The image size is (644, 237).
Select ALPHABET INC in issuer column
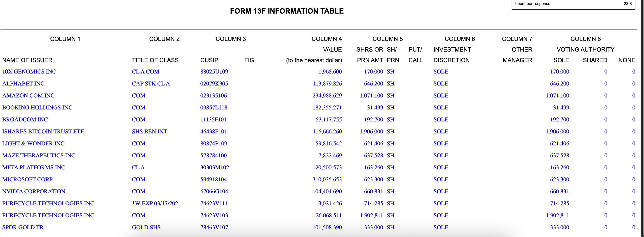(23, 84)
